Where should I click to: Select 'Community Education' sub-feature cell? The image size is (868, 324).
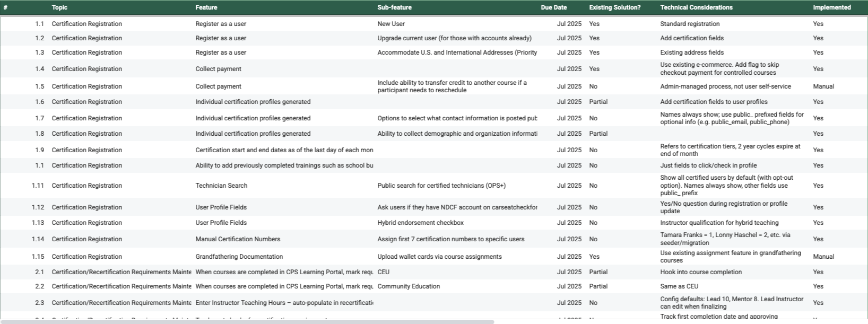409,286
